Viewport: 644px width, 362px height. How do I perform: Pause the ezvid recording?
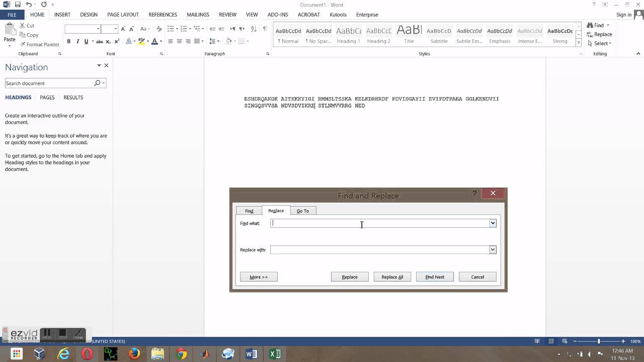coord(47,334)
